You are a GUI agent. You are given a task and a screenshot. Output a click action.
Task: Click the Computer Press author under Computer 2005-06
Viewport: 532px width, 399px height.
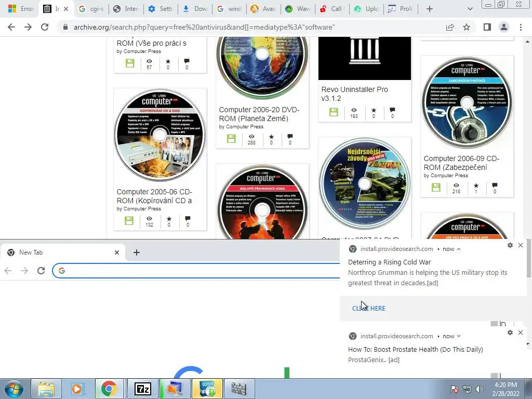142,209
